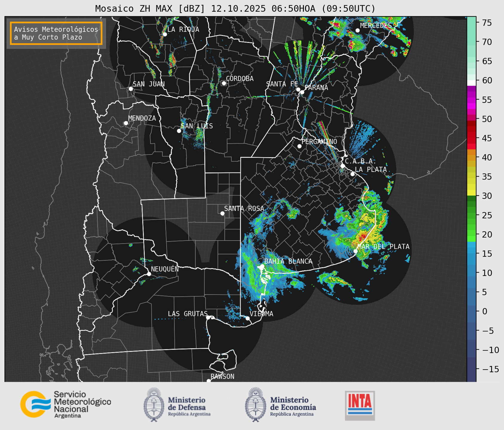Select the BAHÍA BLANCA city marker
This screenshot has height=430, width=504.
262,266
